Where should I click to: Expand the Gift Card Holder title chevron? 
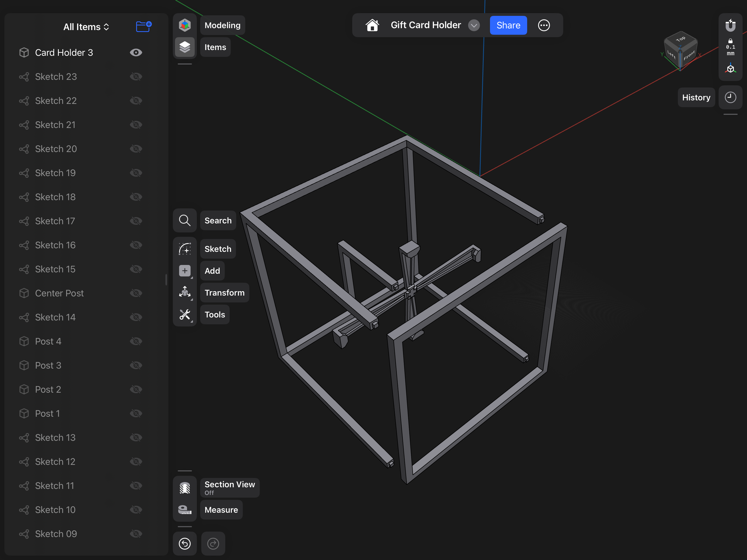point(474,25)
